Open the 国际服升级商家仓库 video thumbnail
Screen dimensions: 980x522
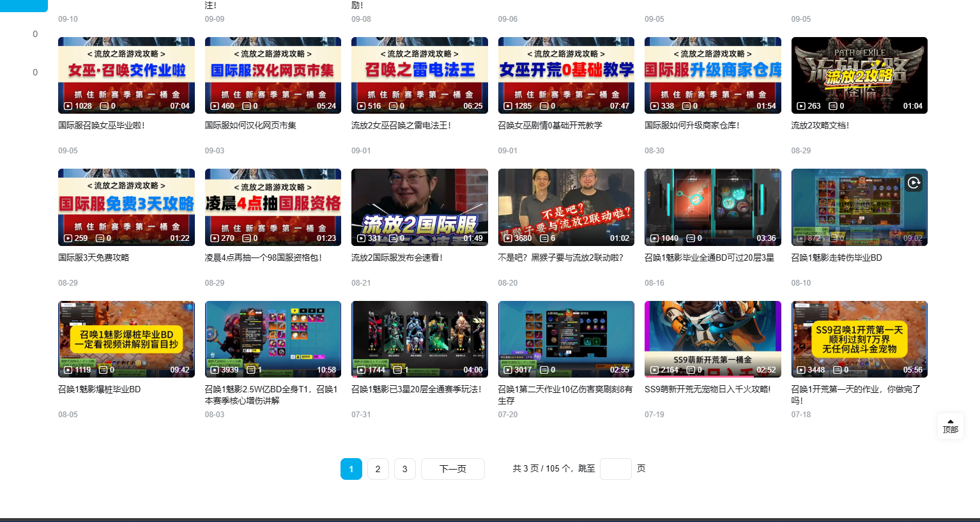713,75
